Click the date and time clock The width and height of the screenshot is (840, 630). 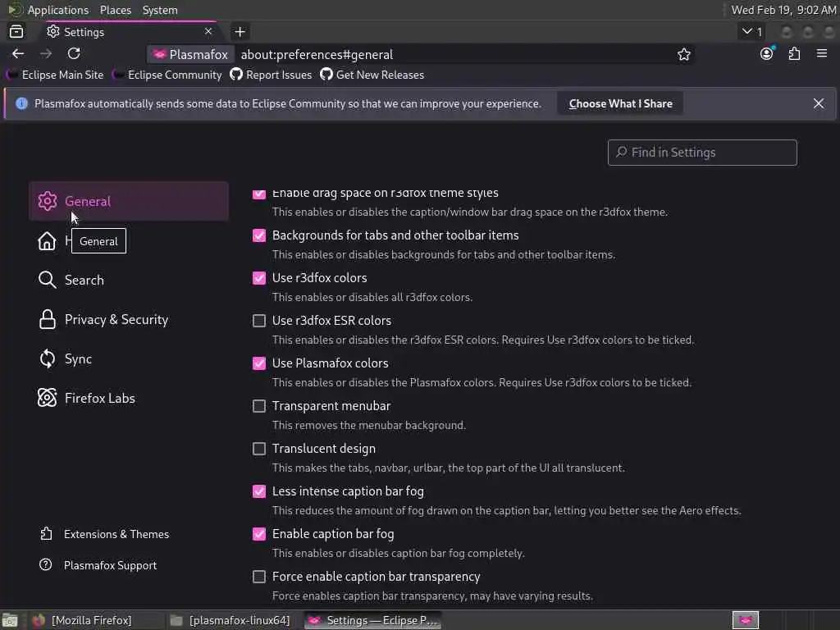click(x=783, y=10)
